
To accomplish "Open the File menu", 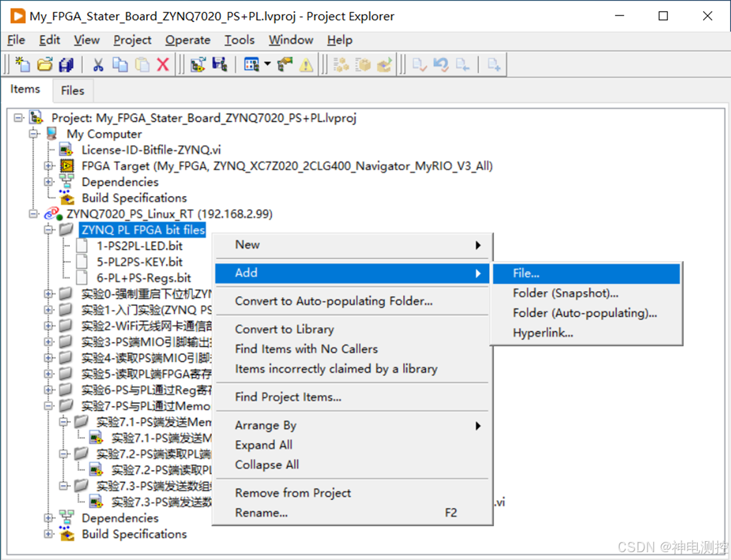I will click(16, 40).
